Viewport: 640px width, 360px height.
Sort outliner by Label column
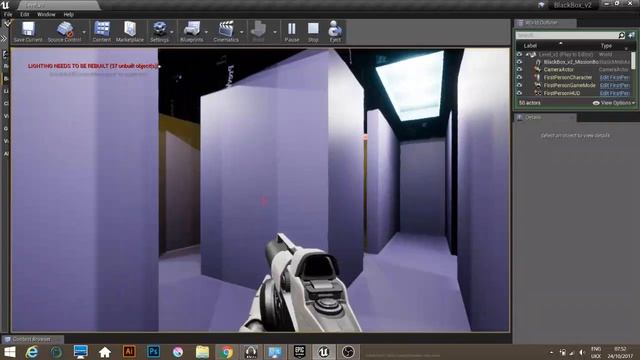tap(530, 46)
